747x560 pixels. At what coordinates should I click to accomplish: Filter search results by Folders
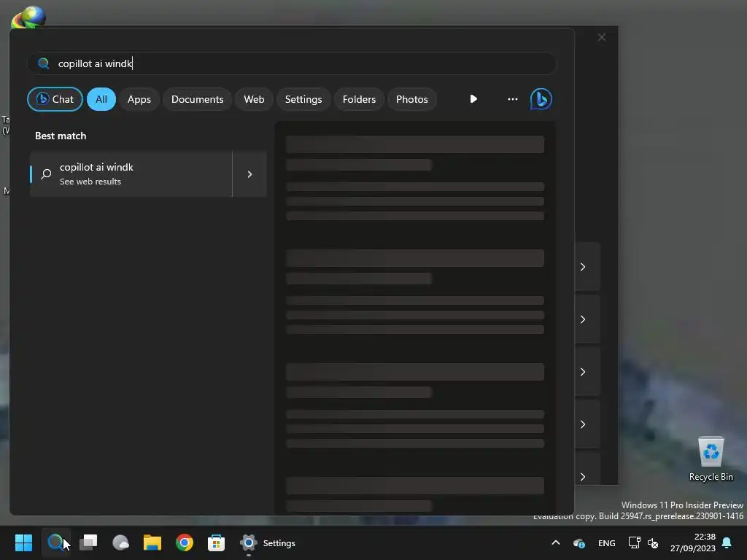point(359,99)
